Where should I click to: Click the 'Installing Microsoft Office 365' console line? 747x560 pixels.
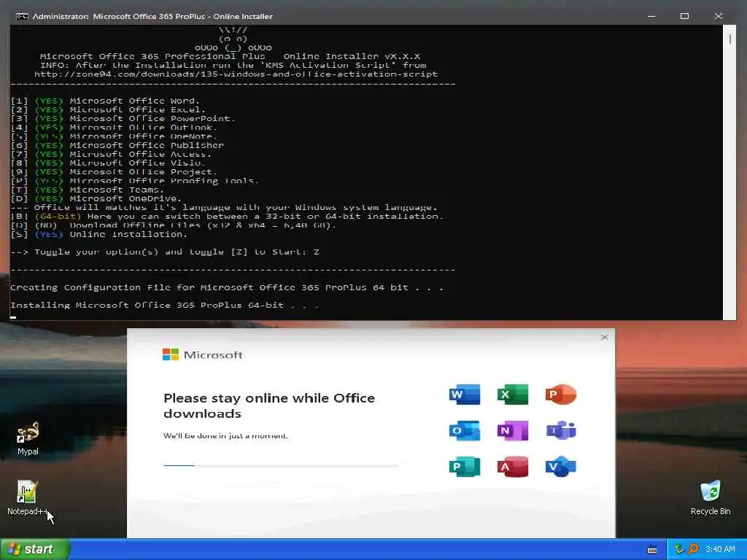point(164,306)
